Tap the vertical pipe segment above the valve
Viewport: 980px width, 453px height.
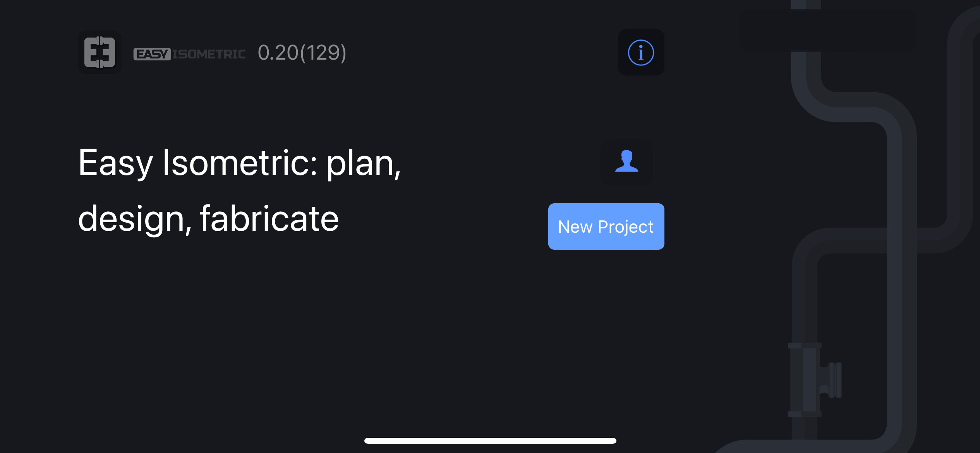[x=805, y=298]
